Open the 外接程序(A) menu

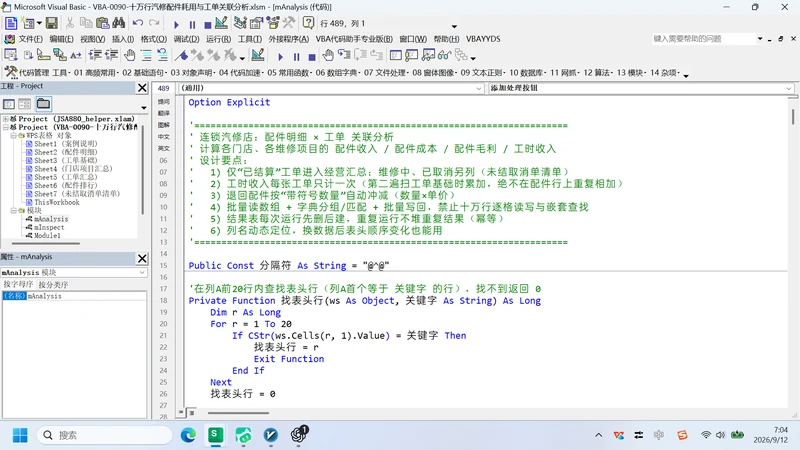288,39
